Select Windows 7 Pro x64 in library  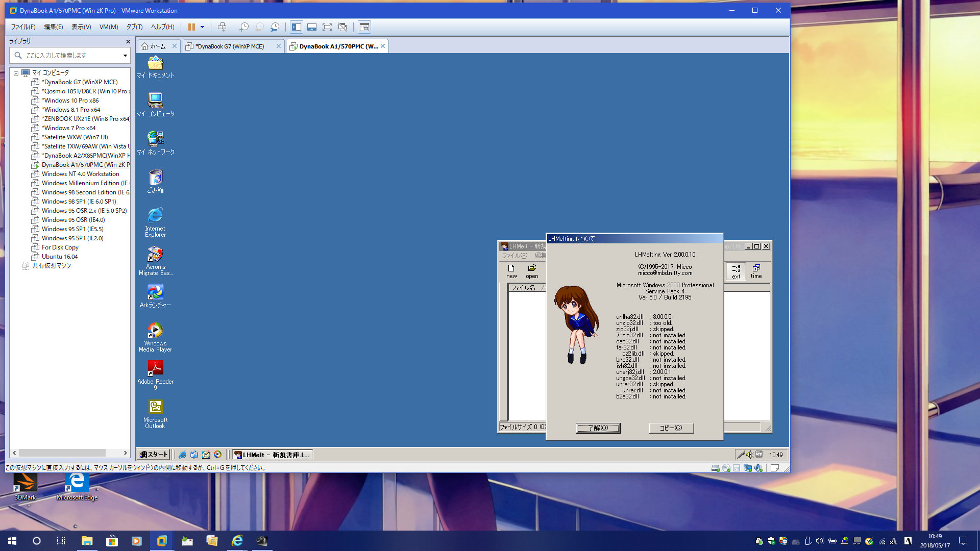[x=68, y=128]
